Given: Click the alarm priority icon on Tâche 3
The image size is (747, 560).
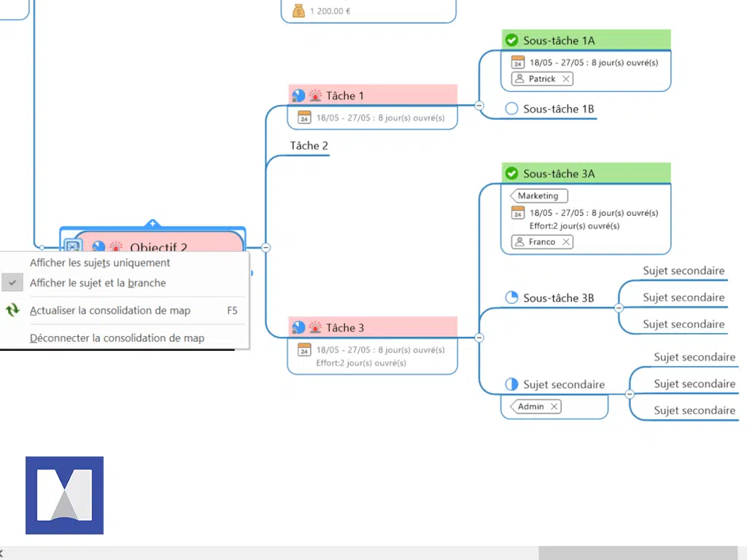Looking at the screenshot, I should [x=315, y=328].
